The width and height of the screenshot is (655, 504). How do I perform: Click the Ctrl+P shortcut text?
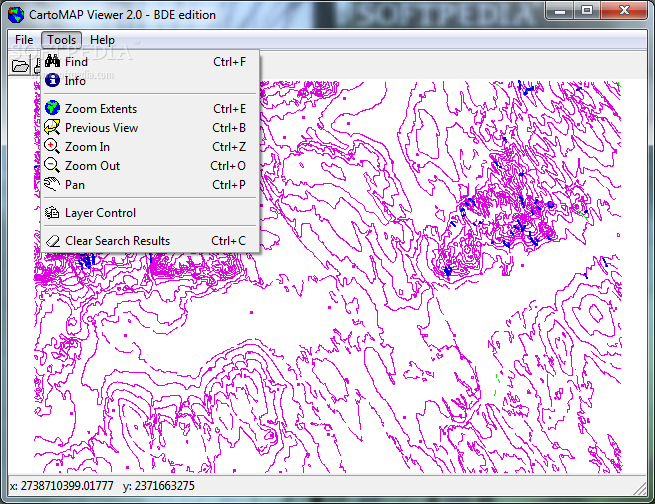(x=229, y=185)
